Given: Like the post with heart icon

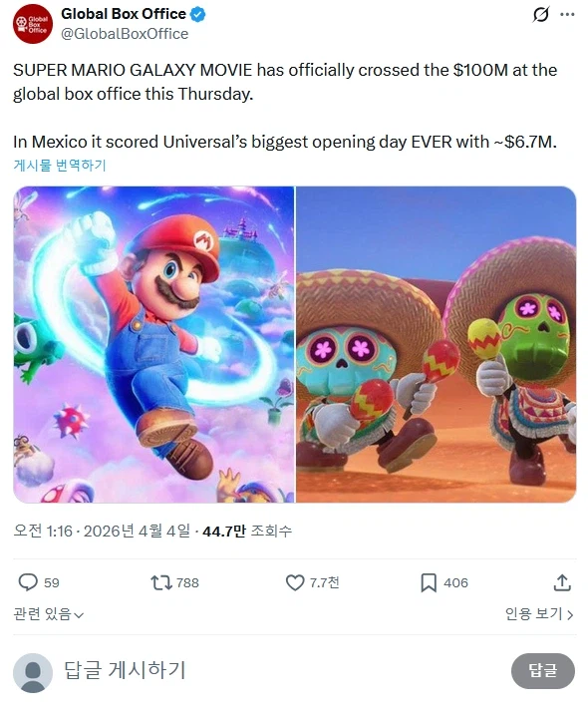Looking at the screenshot, I should (x=295, y=582).
